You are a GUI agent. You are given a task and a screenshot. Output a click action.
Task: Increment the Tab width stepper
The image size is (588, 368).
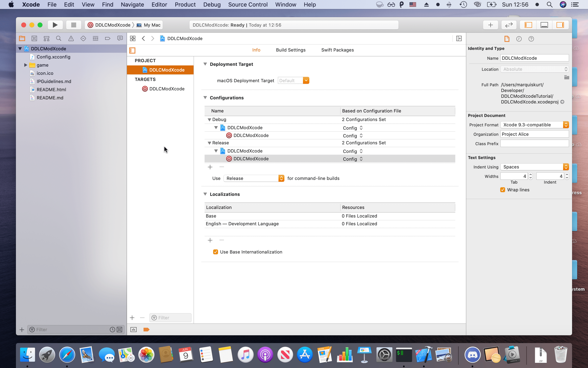tap(531, 175)
